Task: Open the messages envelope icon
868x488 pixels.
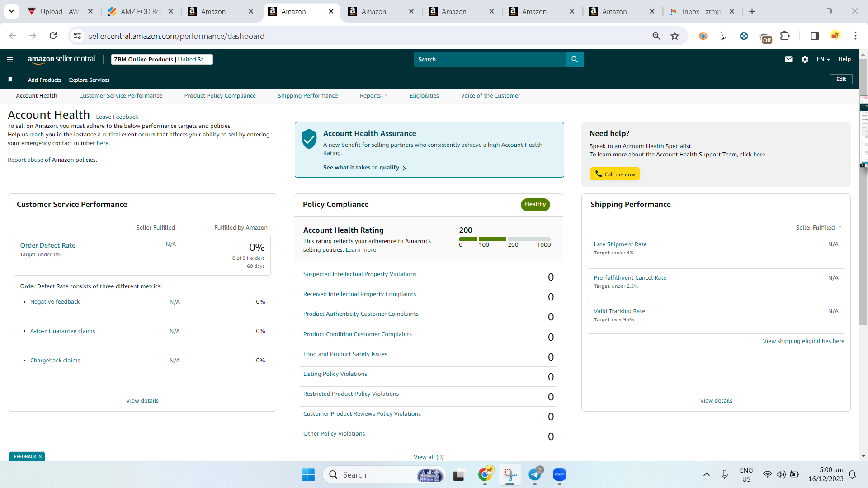Action: coord(788,59)
